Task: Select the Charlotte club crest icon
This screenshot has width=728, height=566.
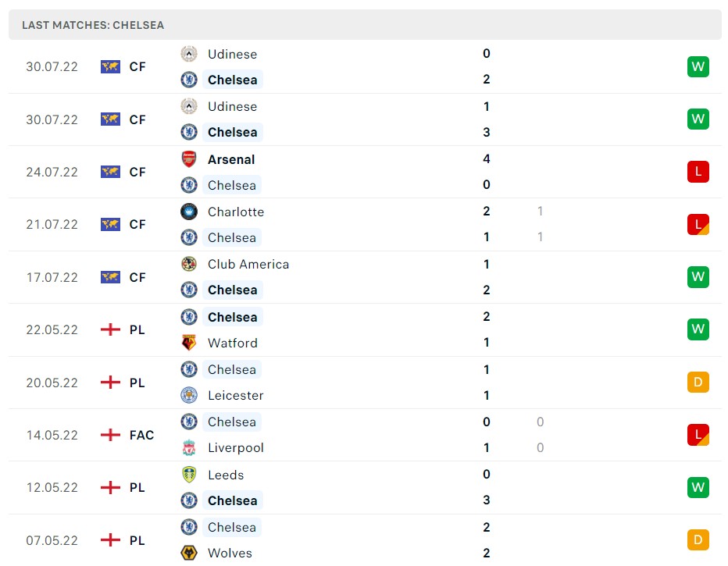Action: [188, 212]
